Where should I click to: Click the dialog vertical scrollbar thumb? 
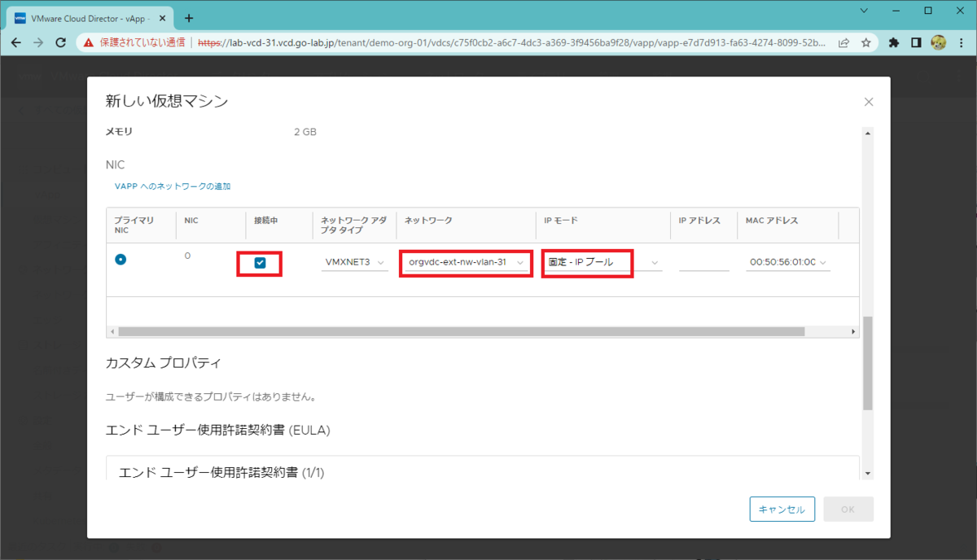pyautogui.click(x=868, y=363)
